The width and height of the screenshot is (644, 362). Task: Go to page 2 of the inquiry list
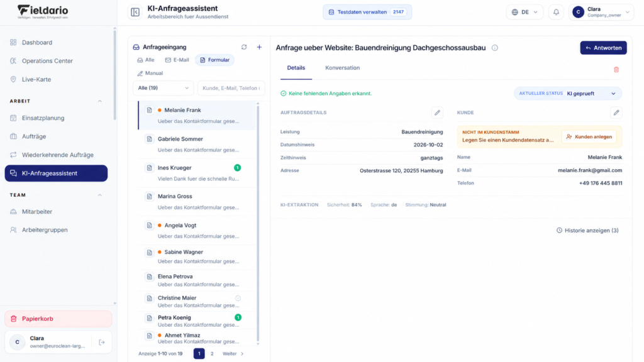pyautogui.click(x=212, y=354)
